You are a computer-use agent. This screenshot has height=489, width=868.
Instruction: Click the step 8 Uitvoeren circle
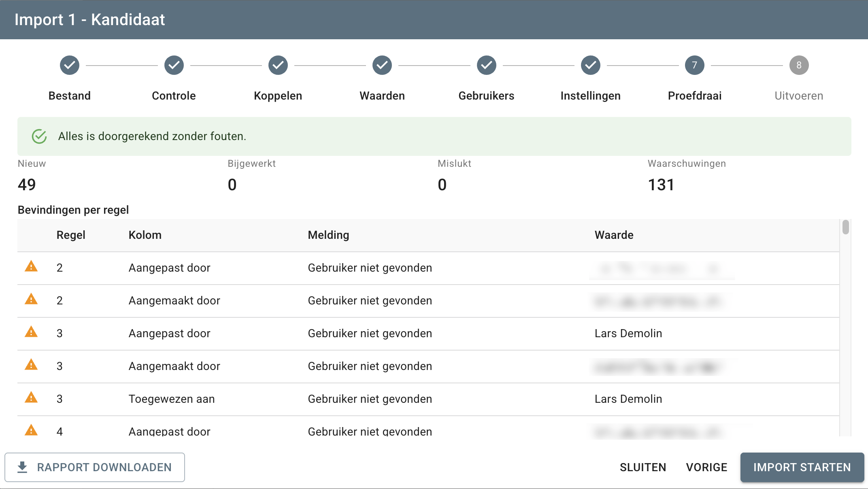pos(799,65)
